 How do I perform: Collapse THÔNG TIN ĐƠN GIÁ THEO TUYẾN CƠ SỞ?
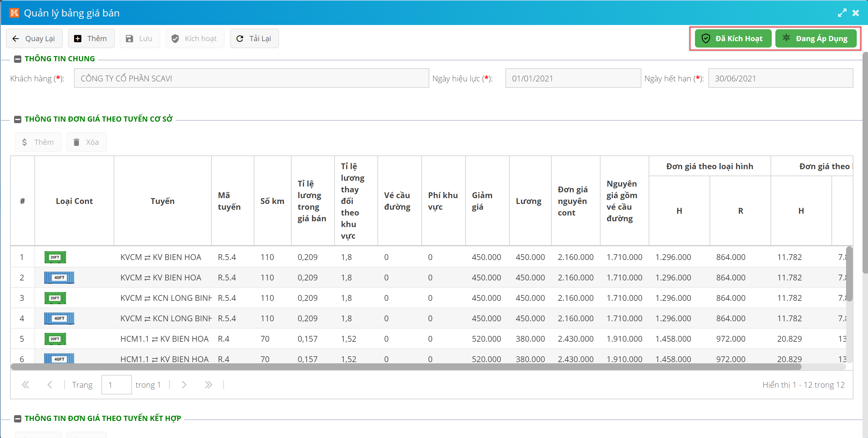[18, 119]
